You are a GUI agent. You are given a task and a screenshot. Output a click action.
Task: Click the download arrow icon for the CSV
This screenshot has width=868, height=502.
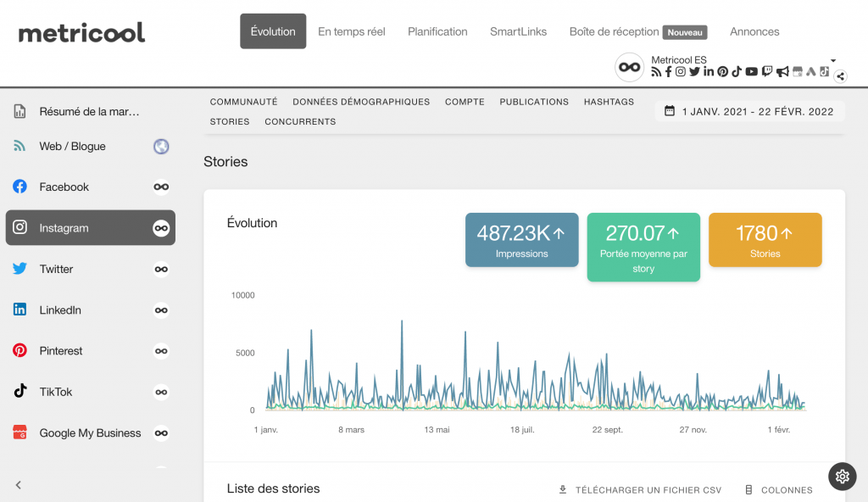563,490
